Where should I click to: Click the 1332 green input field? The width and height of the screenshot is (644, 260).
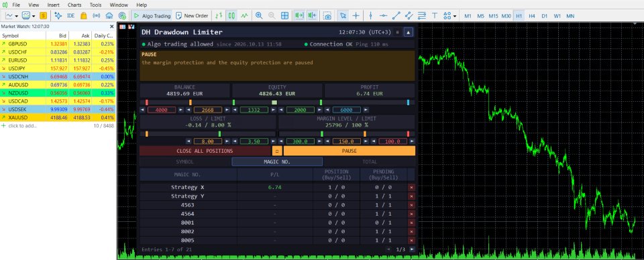254,110
